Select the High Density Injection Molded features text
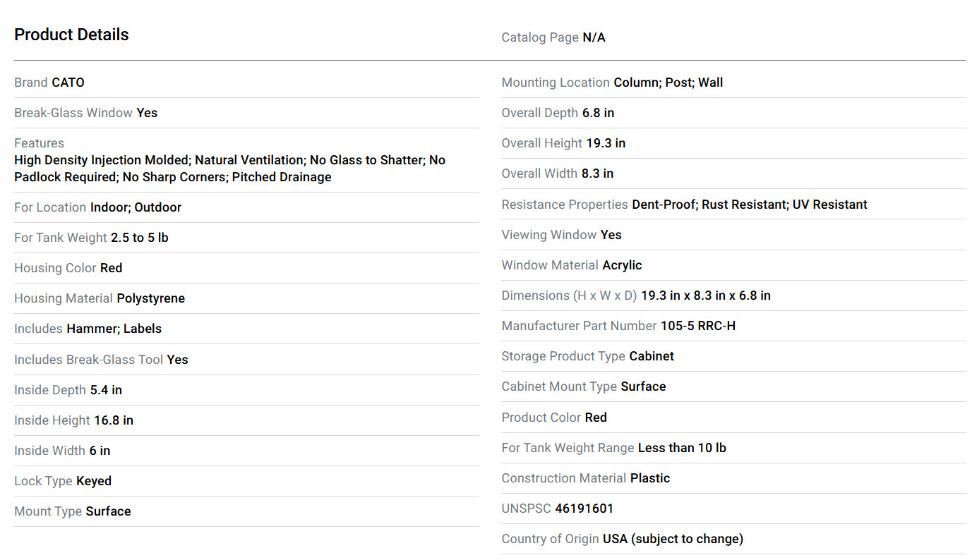Image resolution: width=972 pixels, height=560 pixels. [x=229, y=169]
